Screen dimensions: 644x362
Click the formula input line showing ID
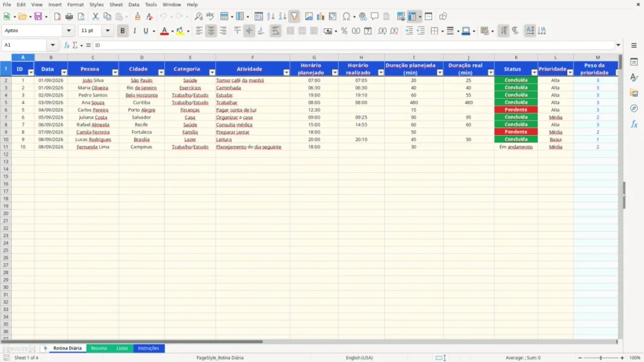coord(353,45)
